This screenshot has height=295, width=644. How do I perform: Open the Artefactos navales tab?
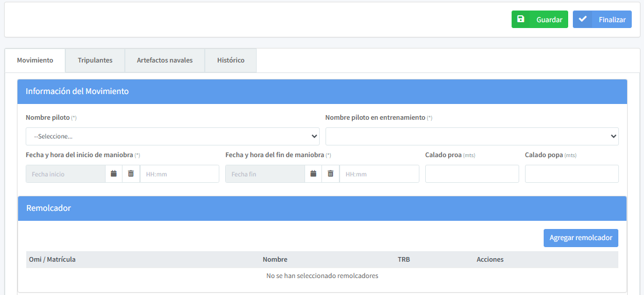(164, 60)
